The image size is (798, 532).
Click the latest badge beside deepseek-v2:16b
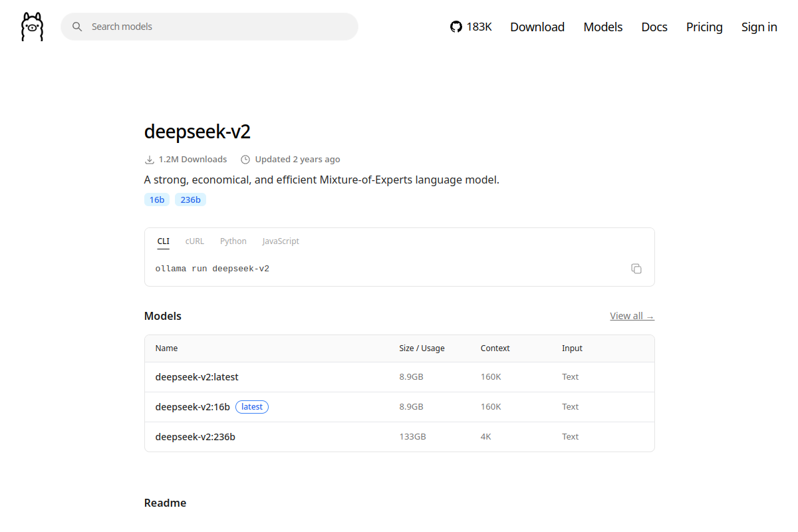tap(252, 406)
